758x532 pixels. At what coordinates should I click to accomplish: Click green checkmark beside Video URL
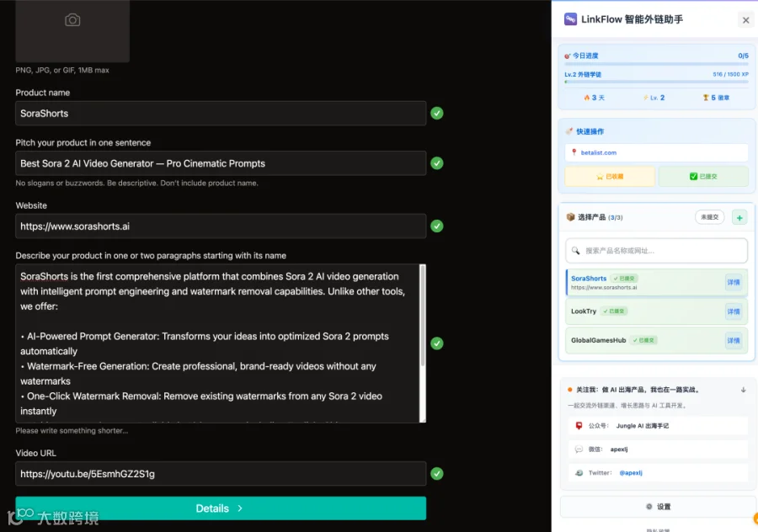click(x=437, y=474)
